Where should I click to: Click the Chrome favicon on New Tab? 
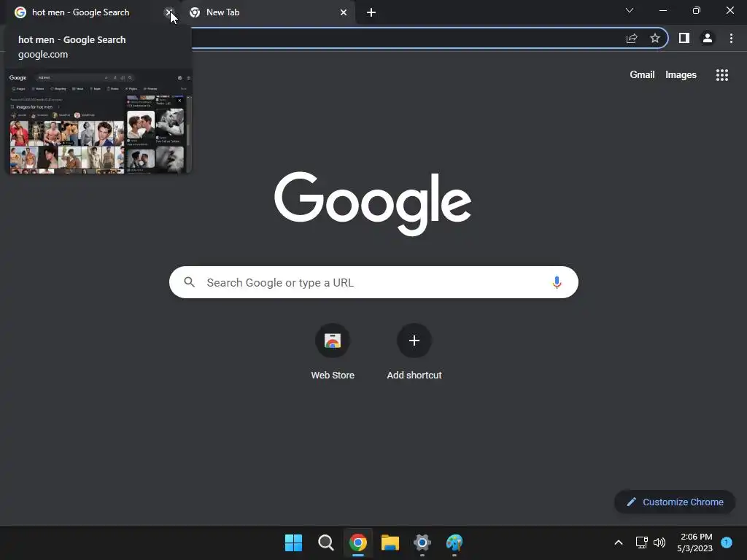coord(195,12)
